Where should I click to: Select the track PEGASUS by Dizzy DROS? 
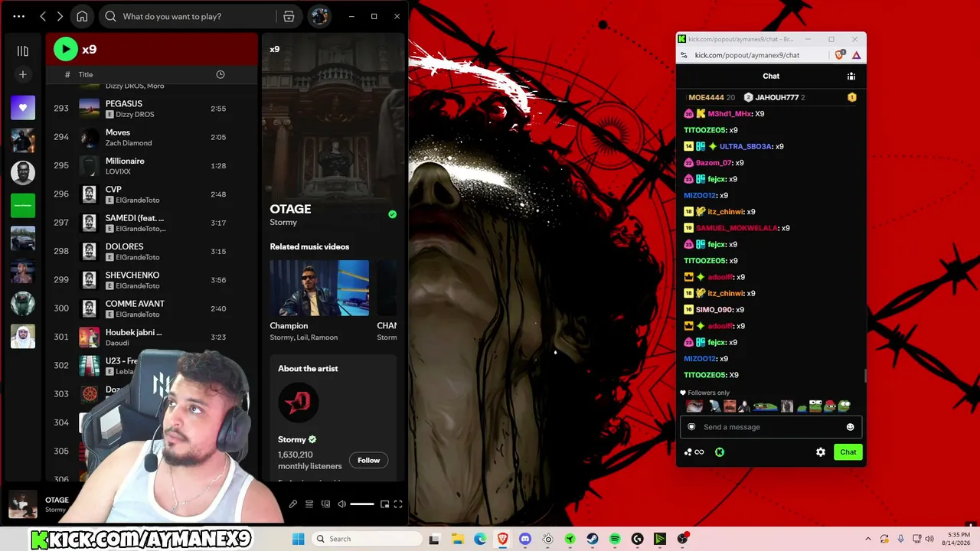[152, 109]
